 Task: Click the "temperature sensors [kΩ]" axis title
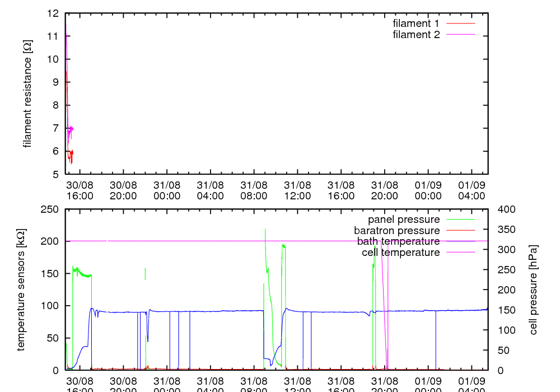(21, 290)
